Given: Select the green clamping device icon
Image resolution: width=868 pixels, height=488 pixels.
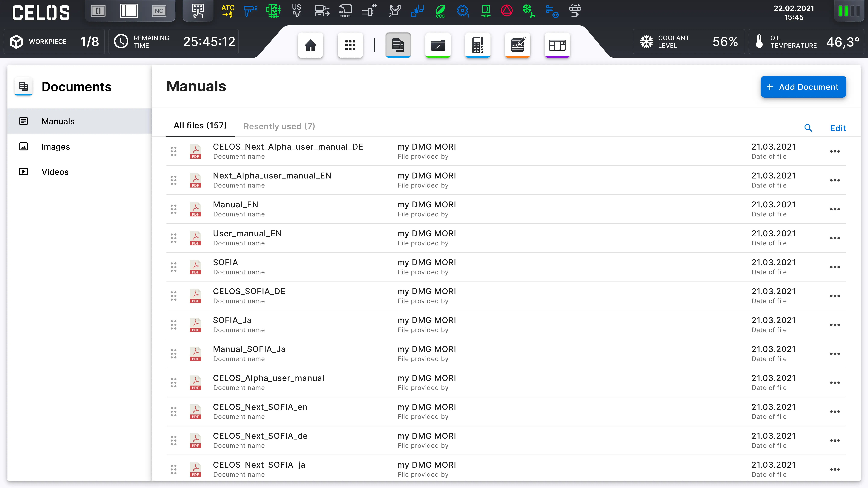Looking at the screenshot, I should (273, 11).
